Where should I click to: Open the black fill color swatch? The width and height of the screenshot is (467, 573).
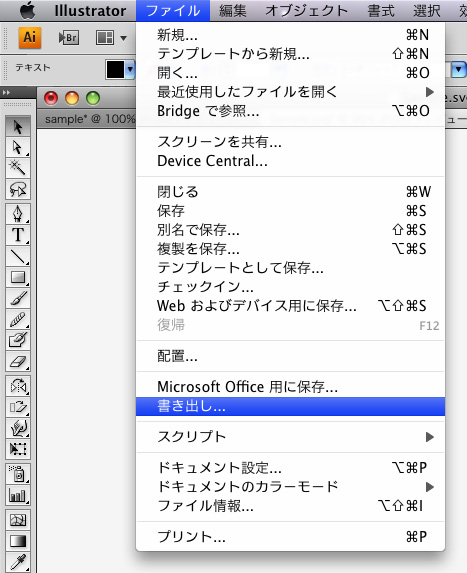click(x=115, y=69)
